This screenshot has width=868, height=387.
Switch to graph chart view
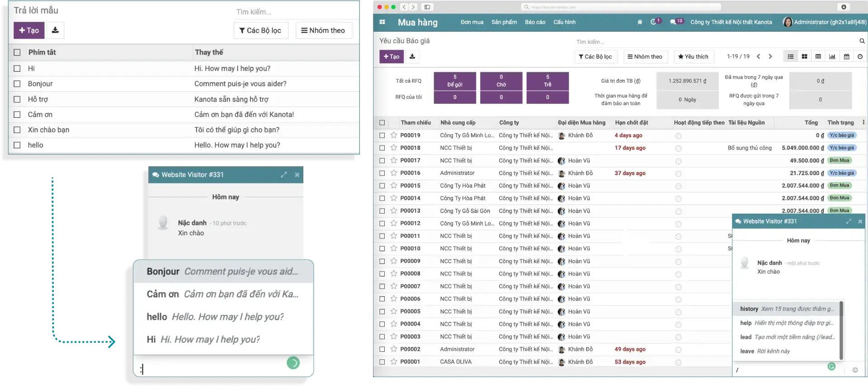[x=832, y=56]
